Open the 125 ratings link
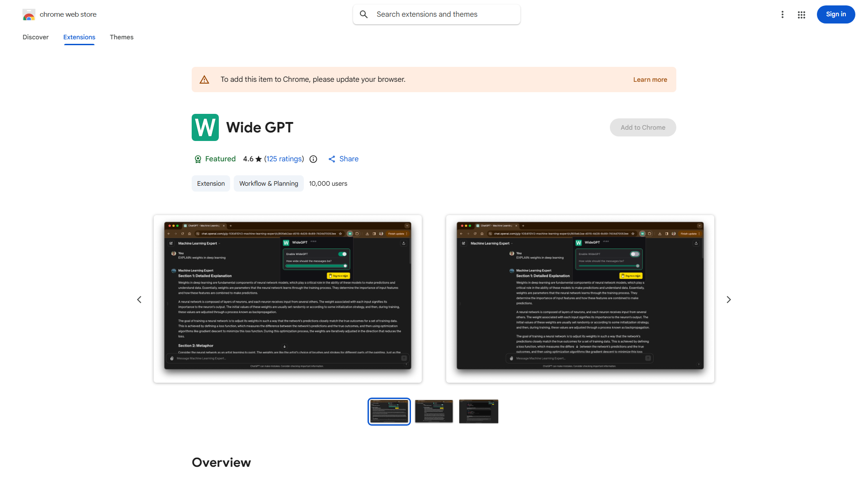 (x=284, y=159)
